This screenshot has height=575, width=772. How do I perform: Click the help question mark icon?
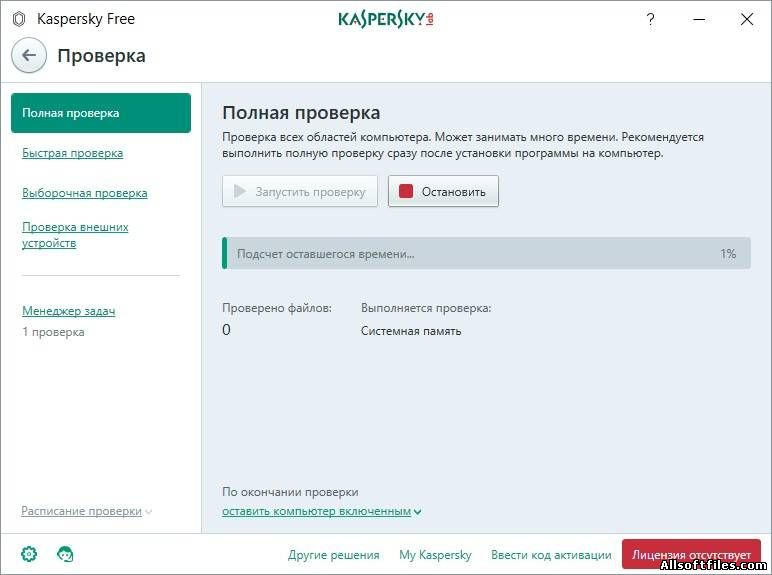pyautogui.click(x=650, y=19)
